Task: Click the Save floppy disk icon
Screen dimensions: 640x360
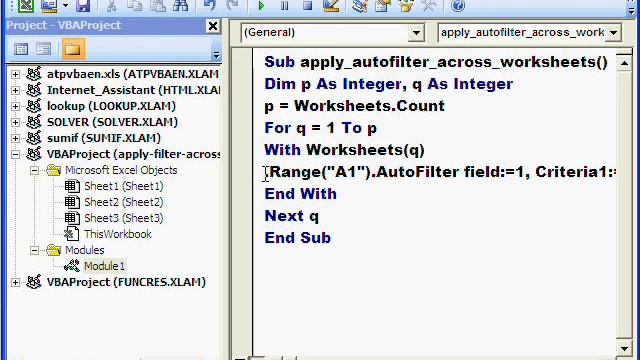Action: tap(83, 6)
